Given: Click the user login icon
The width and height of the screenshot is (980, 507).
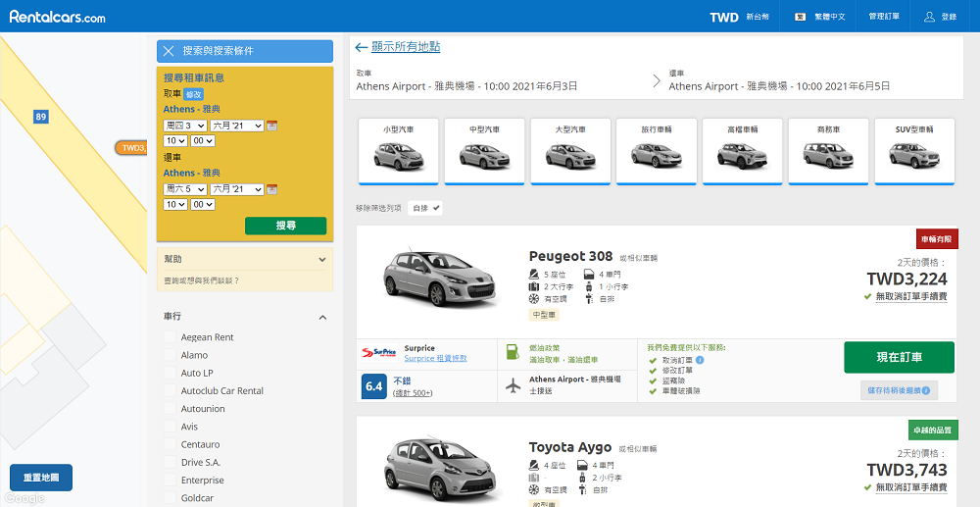Looking at the screenshot, I should pos(929,17).
